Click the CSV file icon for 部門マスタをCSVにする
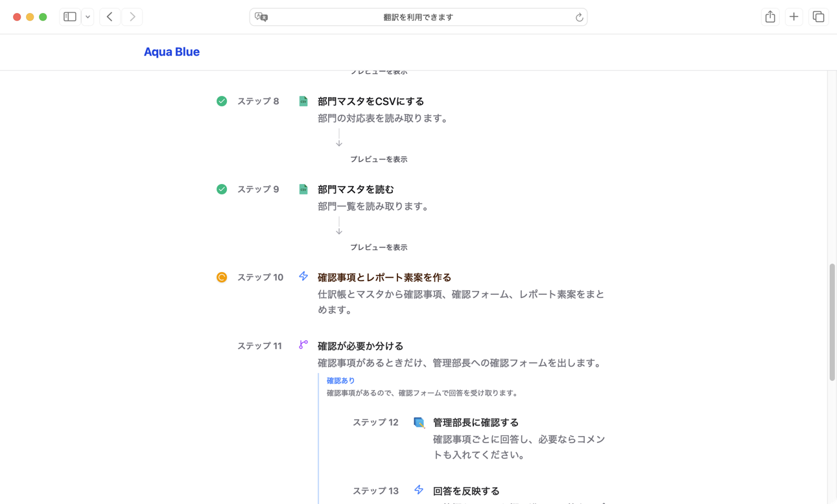Viewport: 837px width, 504px height. 303,101
